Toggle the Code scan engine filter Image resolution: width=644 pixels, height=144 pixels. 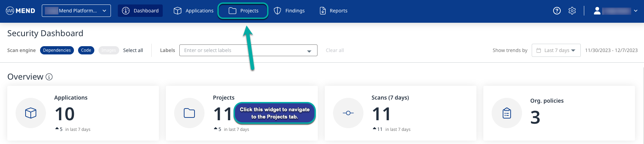pos(86,50)
